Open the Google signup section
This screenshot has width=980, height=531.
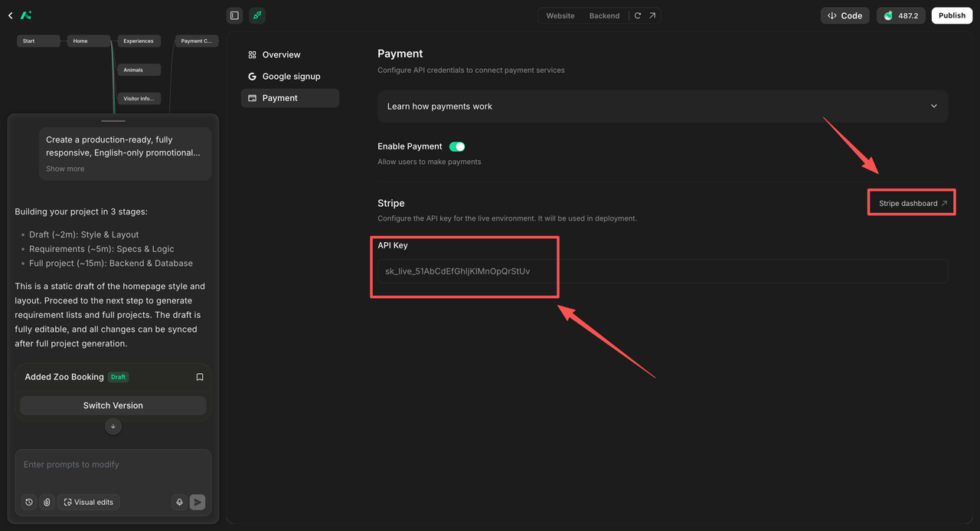click(x=290, y=77)
